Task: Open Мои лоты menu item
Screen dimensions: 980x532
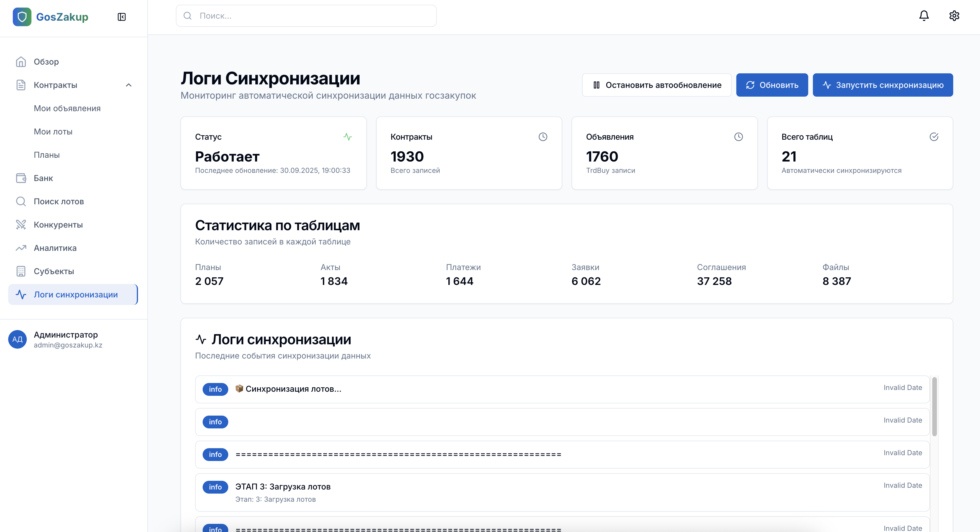Action: pos(53,132)
